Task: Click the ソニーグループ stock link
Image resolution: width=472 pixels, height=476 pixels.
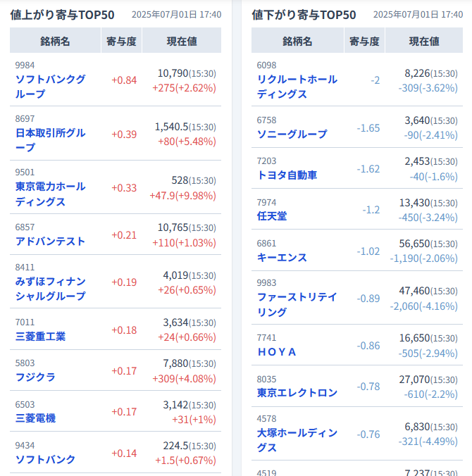Action: [x=292, y=134]
